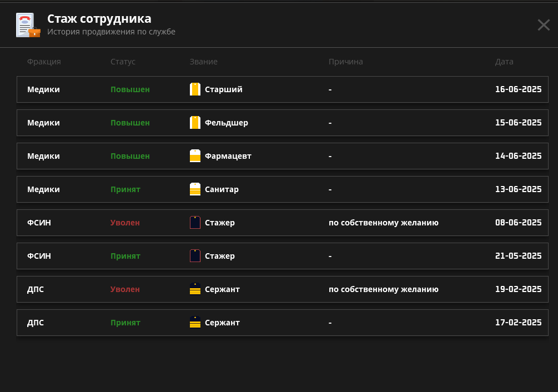Click the rank name Фармацевт
This screenshot has height=392, width=558.
tap(228, 156)
